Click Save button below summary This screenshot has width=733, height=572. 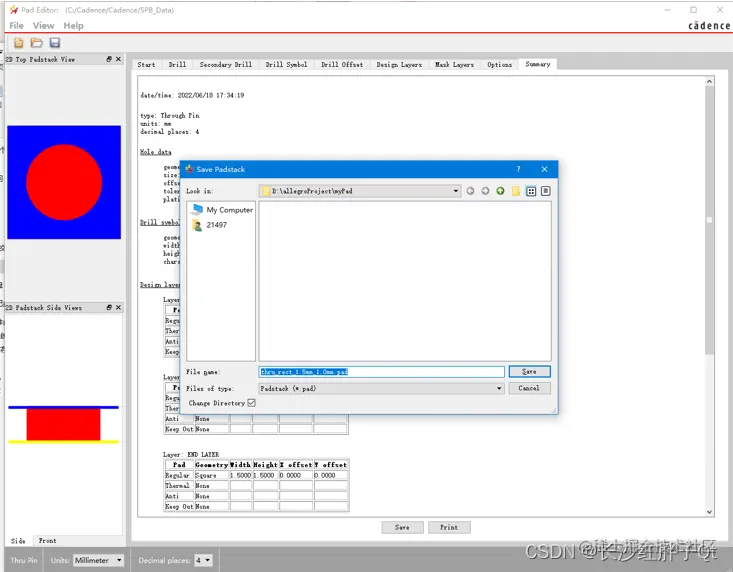pyautogui.click(x=402, y=527)
